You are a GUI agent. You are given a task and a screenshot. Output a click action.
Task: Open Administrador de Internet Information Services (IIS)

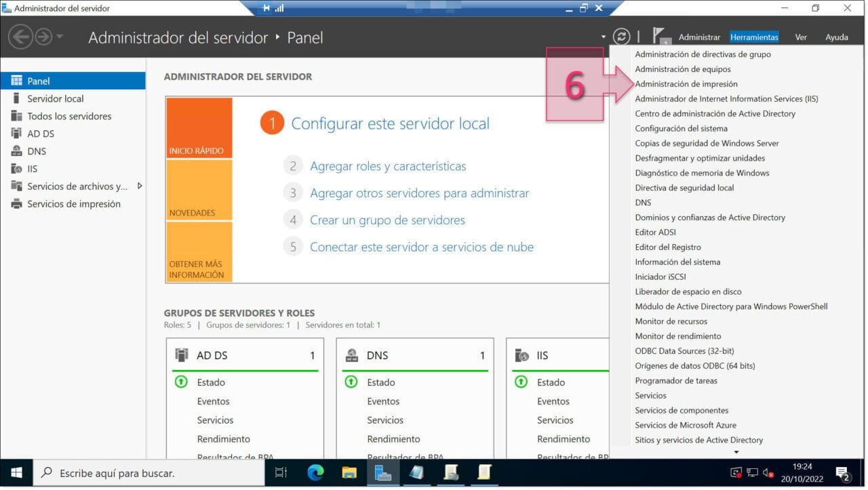pyautogui.click(x=726, y=99)
